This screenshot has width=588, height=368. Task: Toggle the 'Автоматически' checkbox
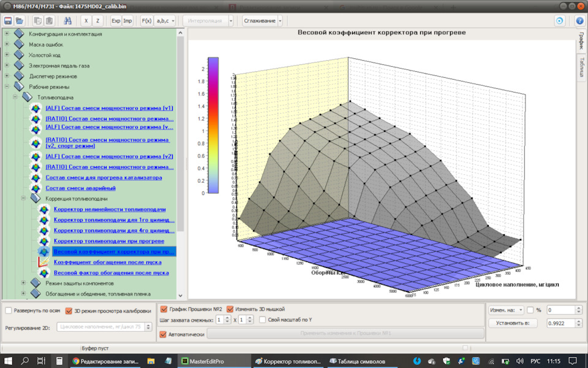163,334
